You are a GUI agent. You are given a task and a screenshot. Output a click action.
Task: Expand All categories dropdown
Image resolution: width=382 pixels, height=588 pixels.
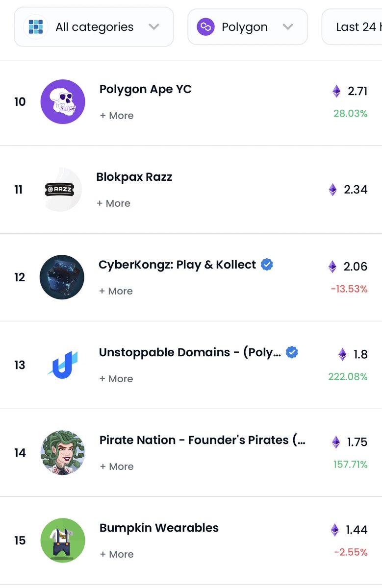point(94,27)
